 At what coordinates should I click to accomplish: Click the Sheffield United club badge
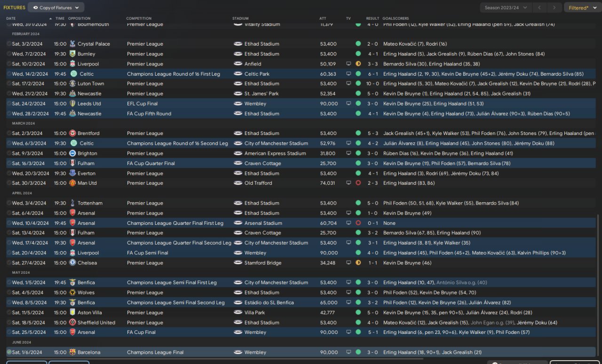(x=72, y=323)
